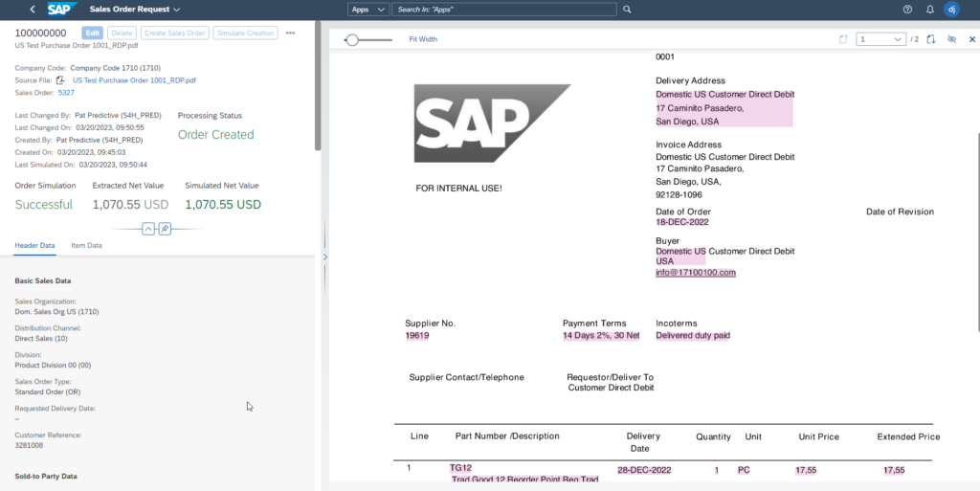The width and height of the screenshot is (980, 491).
Task: Collapse the header with the up chevron
Action: tap(148, 229)
